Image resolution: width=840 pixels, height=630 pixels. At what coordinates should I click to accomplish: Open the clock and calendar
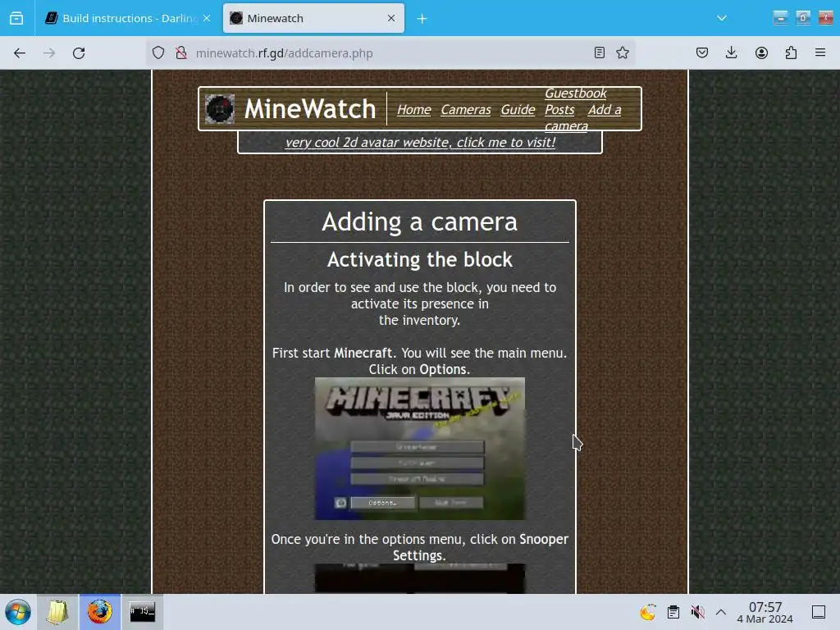point(765,612)
